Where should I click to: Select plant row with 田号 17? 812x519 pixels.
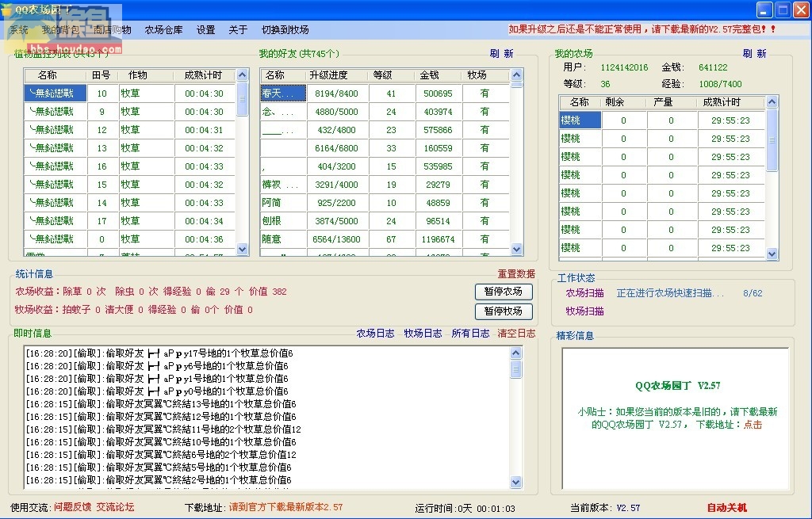click(x=130, y=221)
